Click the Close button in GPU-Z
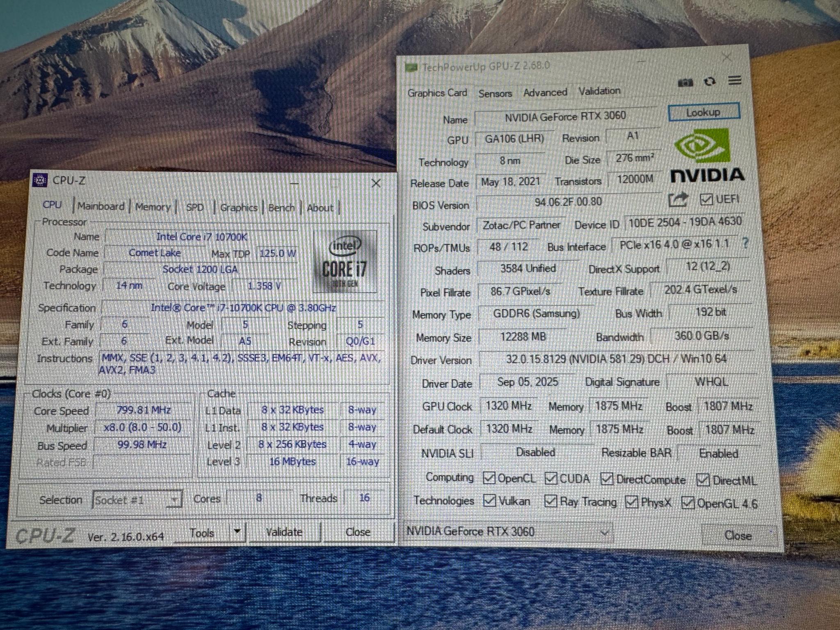Screen dimensions: 840x630 tap(738, 535)
